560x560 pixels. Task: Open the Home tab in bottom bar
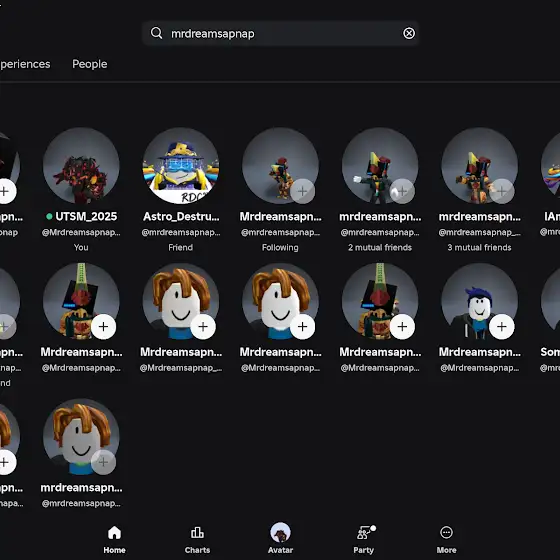pos(114,540)
